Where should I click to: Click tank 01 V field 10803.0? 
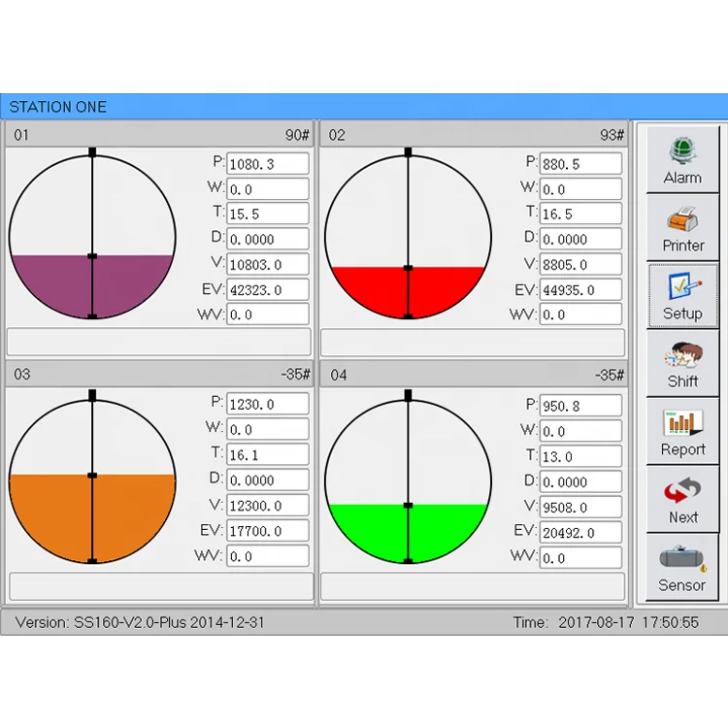tap(268, 265)
